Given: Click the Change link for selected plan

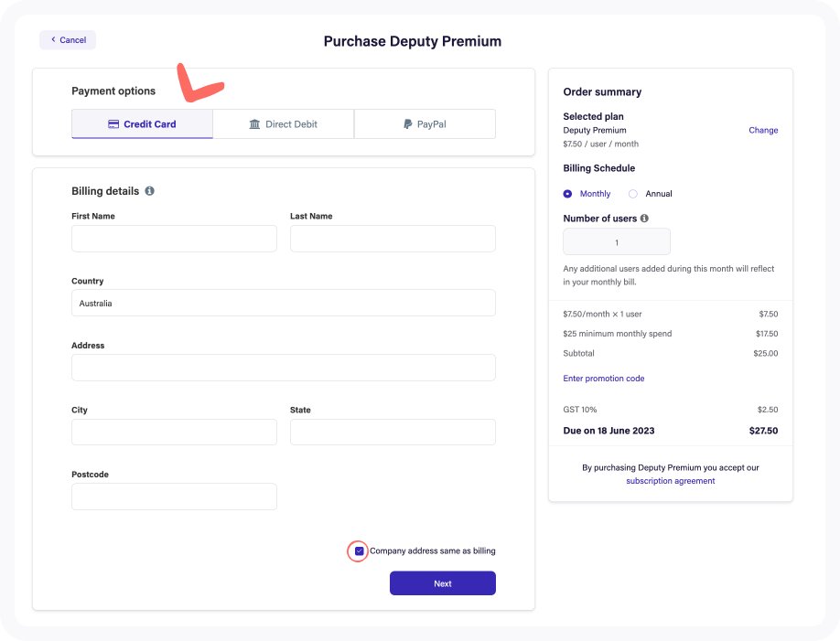Looking at the screenshot, I should point(763,130).
